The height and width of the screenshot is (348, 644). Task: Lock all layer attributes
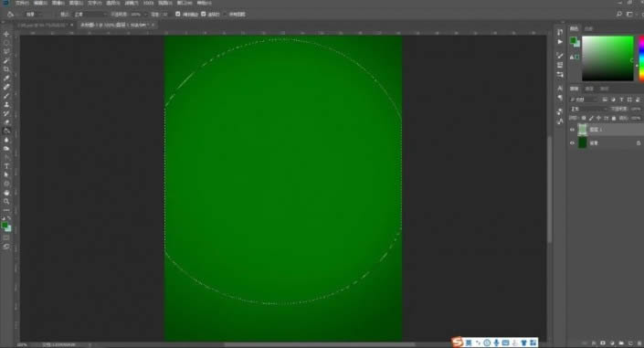point(614,118)
